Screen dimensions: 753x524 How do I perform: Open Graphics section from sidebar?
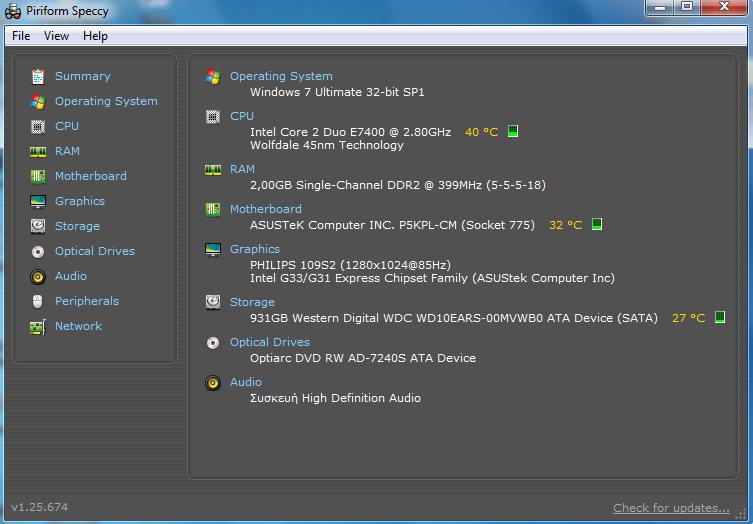point(80,201)
